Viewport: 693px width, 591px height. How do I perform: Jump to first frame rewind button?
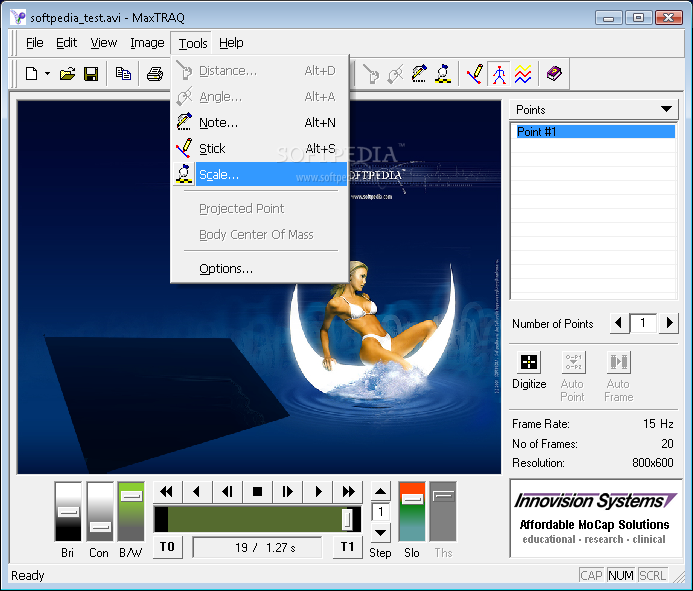[x=167, y=492]
